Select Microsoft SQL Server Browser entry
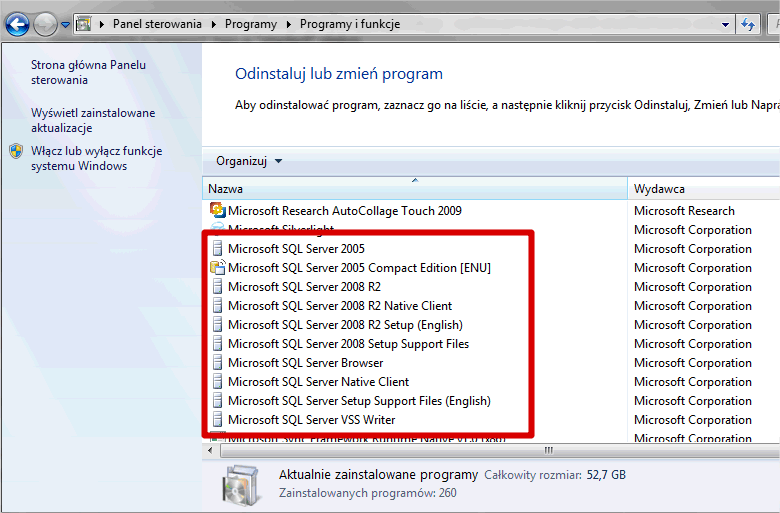The height and width of the screenshot is (513, 780). pyautogui.click(x=306, y=363)
